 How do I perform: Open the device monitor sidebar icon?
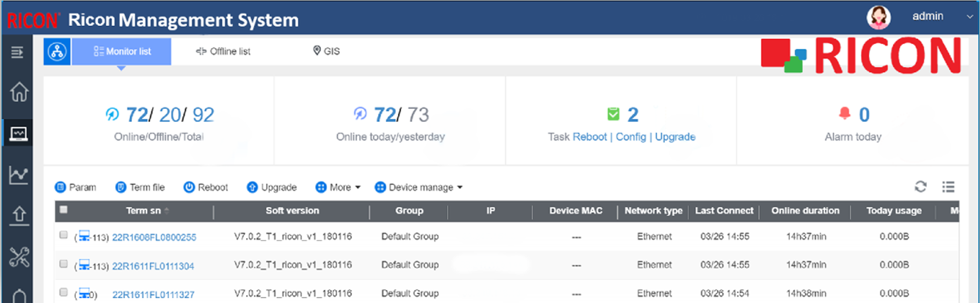[x=18, y=134]
